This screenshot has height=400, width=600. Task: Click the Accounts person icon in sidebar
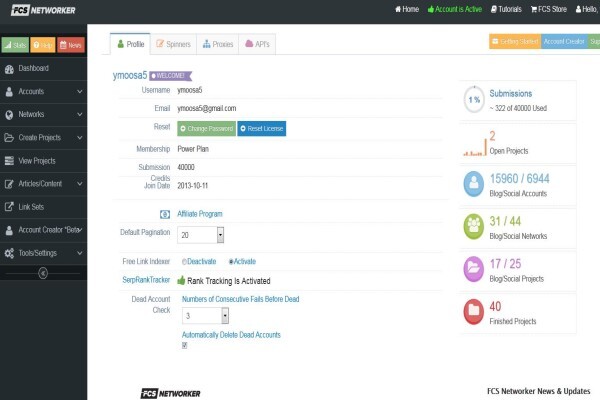click(x=9, y=92)
